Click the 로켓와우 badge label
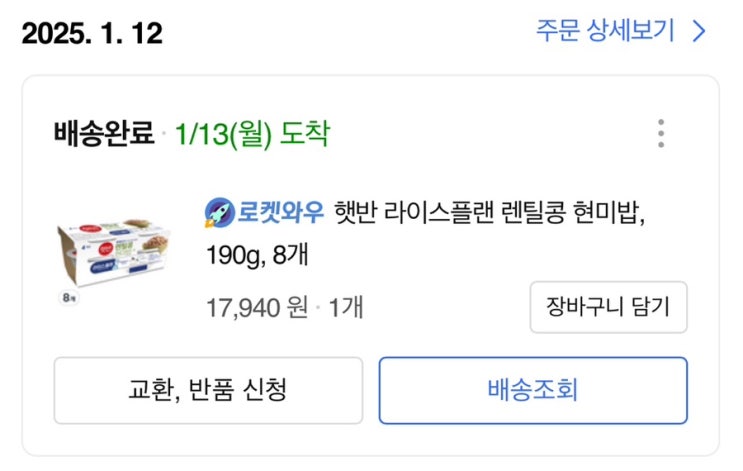Image resolution: width=743 pixels, height=471 pixels. tap(280, 212)
